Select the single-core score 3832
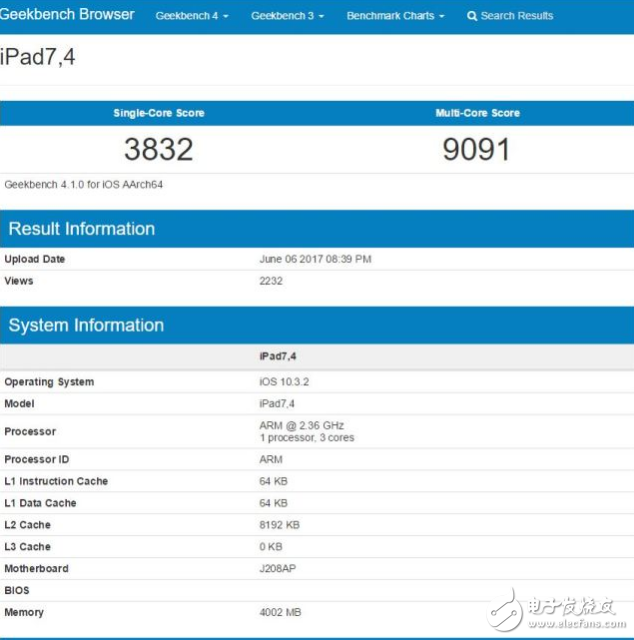 pos(158,149)
